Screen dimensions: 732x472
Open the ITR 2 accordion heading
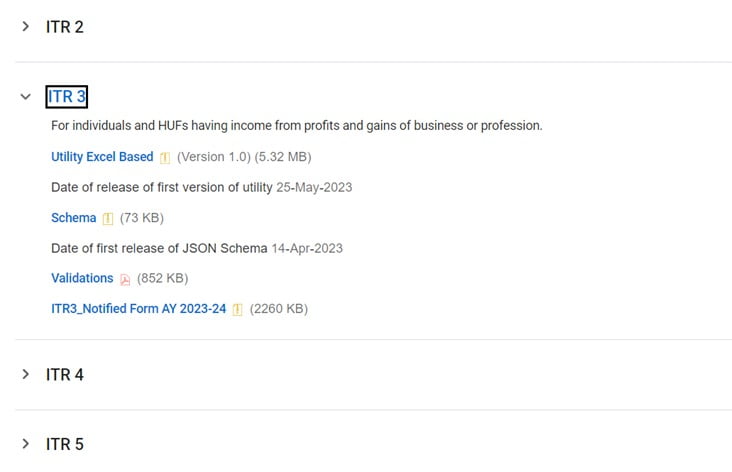pos(65,27)
